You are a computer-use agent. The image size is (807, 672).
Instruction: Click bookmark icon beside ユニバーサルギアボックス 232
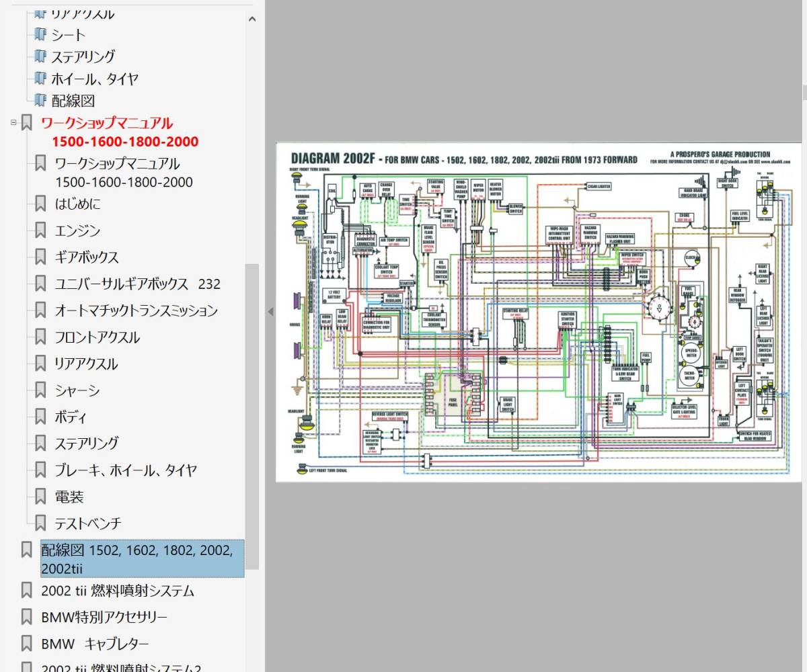(x=40, y=284)
